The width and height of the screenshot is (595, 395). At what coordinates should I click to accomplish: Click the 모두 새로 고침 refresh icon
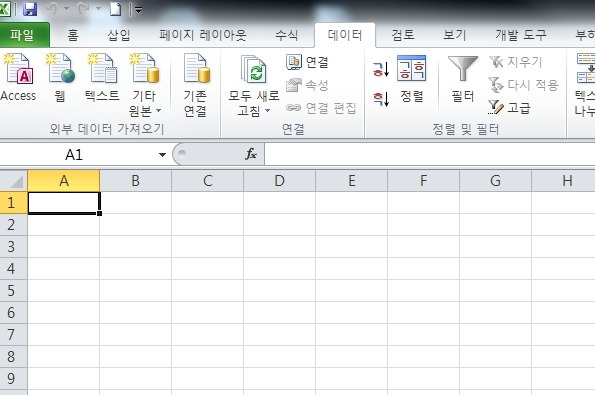253,69
